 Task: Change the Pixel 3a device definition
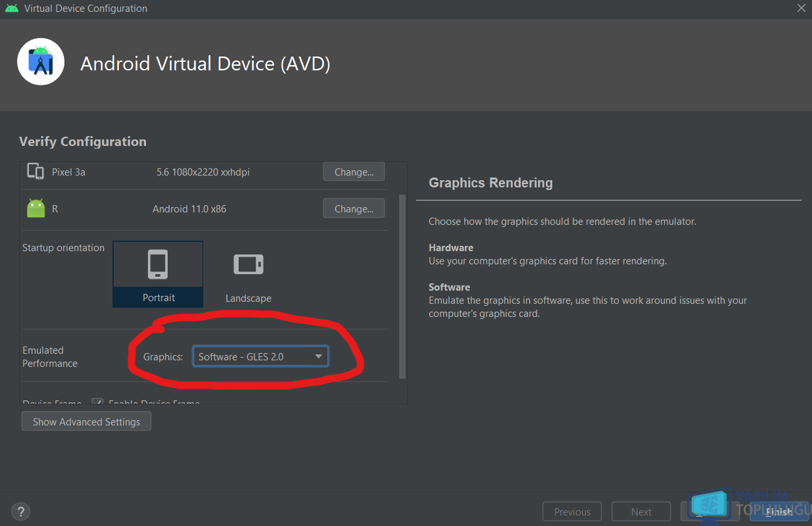[x=354, y=172]
